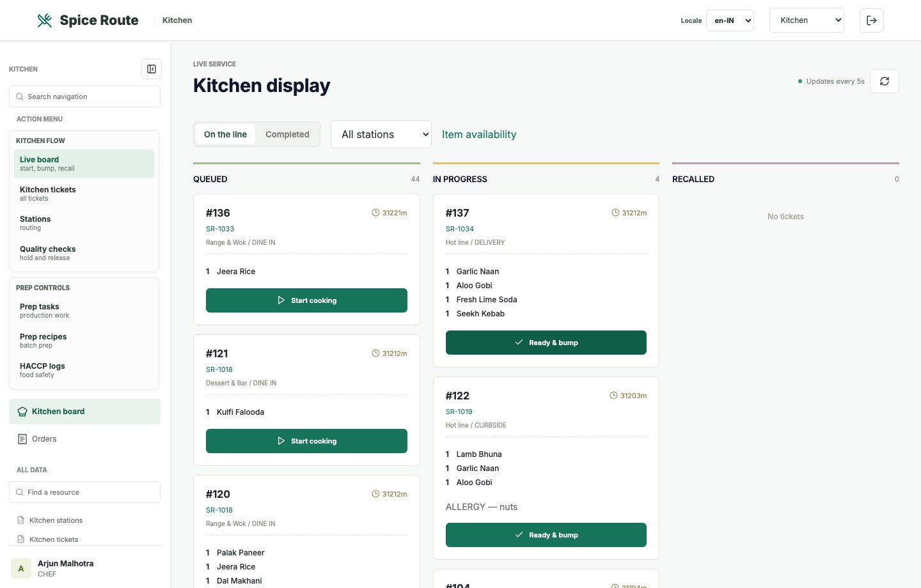Click the Find a resource magnifier icon
Image resolution: width=921 pixels, height=588 pixels.
20,492
